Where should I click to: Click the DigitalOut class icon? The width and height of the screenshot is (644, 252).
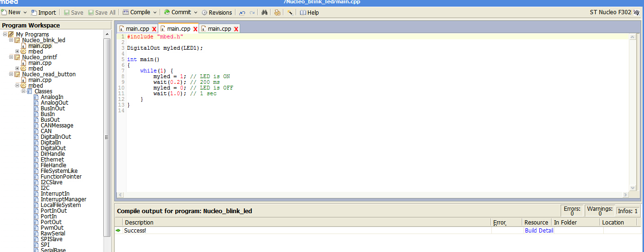point(36,148)
